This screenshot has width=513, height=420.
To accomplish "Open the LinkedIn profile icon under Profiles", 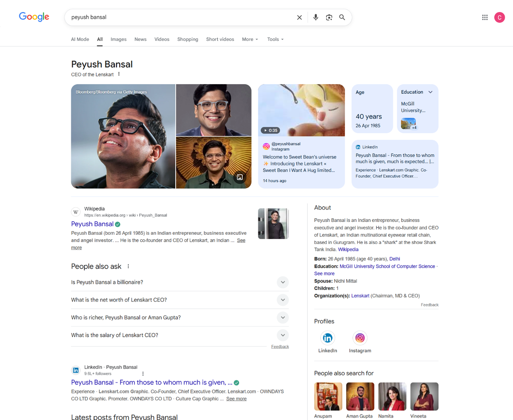I will [x=328, y=338].
